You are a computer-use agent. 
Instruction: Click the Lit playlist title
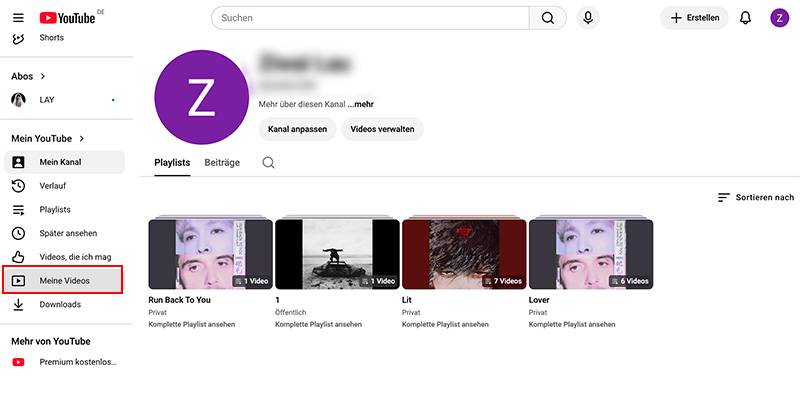(407, 300)
